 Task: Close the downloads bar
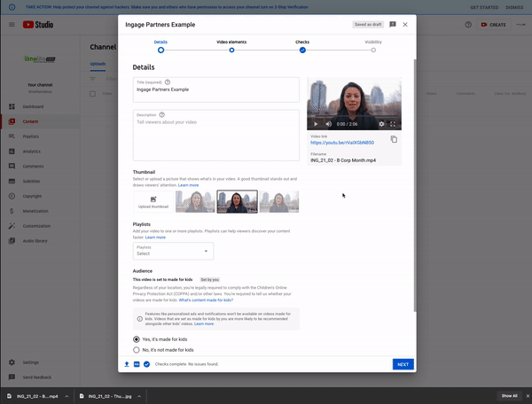tap(528, 396)
